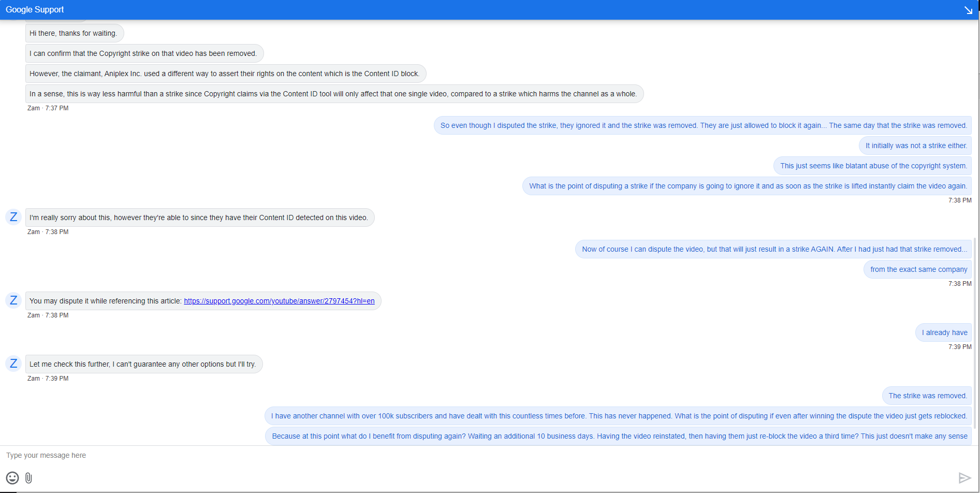Click Zam's avatar beside 'Let me check' message
Image resolution: width=980 pixels, height=493 pixels.
(x=13, y=364)
